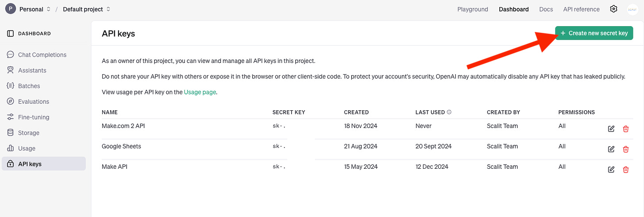Screen dimensions: 644x217
Task: Click the Last Used info icon
Action: [x=449, y=112]
